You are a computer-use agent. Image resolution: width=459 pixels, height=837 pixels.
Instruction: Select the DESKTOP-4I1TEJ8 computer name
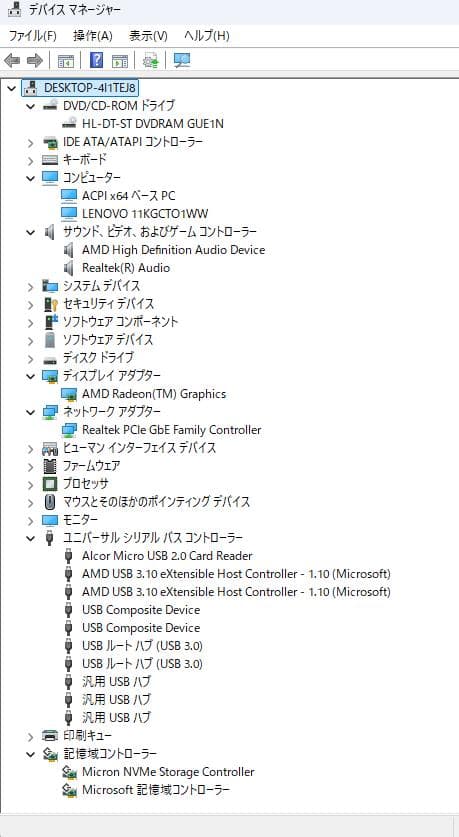click(90, 88)
